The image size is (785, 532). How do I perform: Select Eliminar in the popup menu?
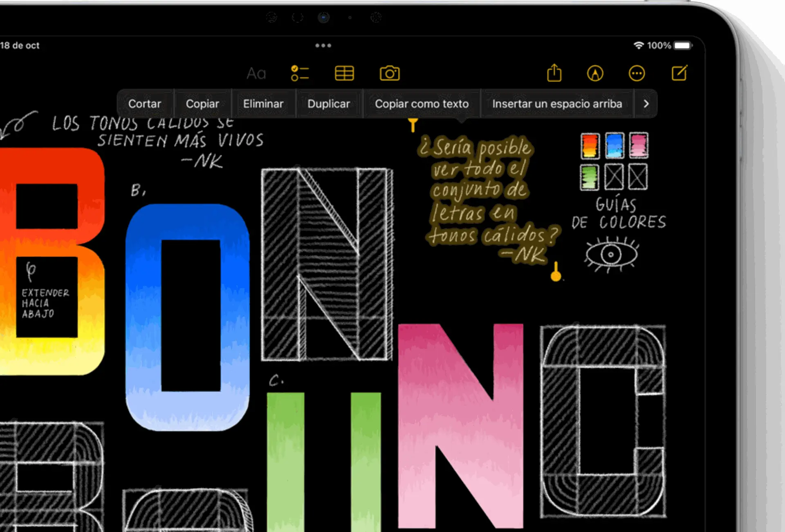[x=263, y=104]
